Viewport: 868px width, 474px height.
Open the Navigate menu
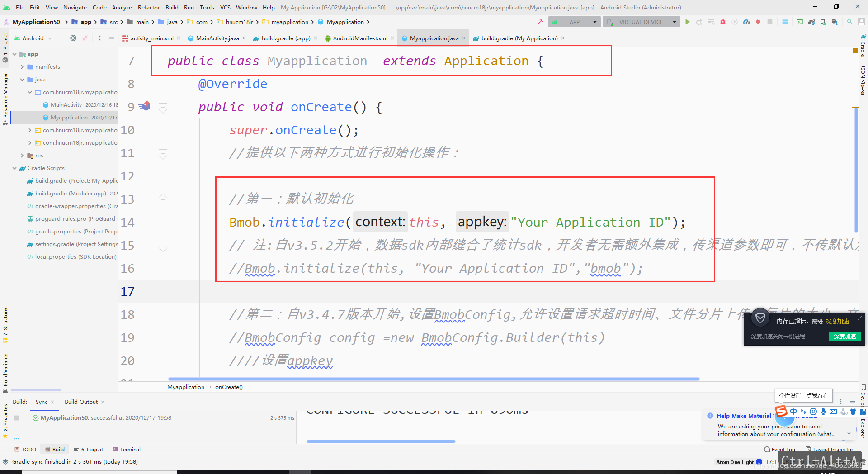click(75, 7)
